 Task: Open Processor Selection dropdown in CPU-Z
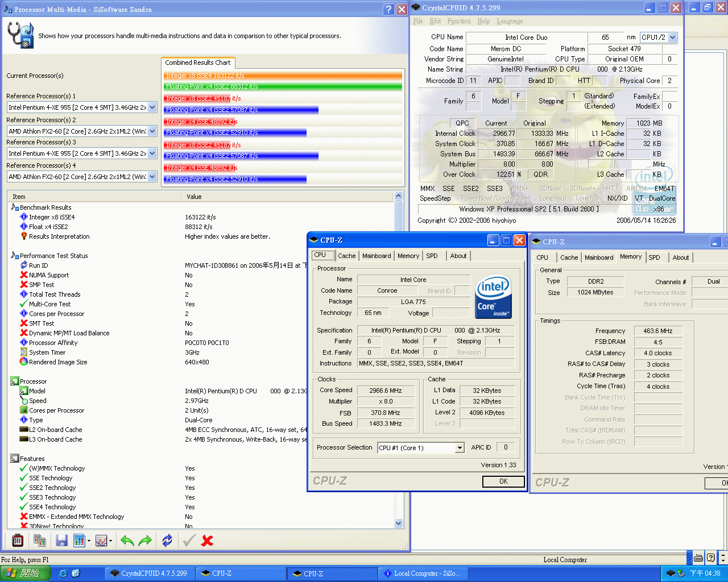coord(460,448)
